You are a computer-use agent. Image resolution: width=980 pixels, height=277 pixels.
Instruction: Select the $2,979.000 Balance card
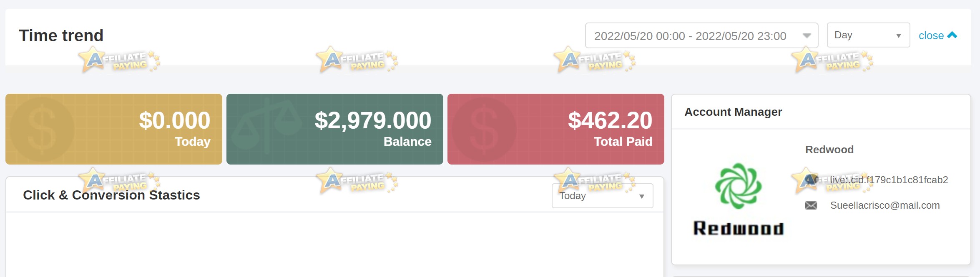tap(335, 129)
